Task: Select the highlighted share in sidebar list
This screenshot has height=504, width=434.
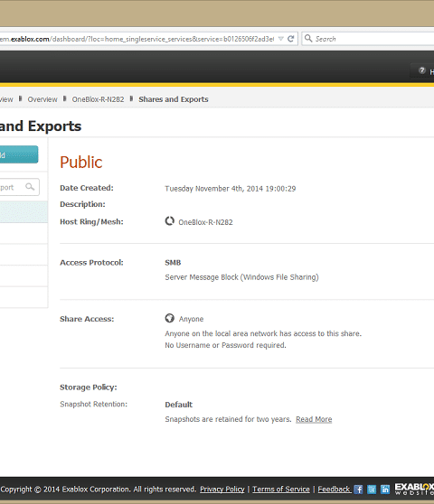Action: tap(24, 212)
